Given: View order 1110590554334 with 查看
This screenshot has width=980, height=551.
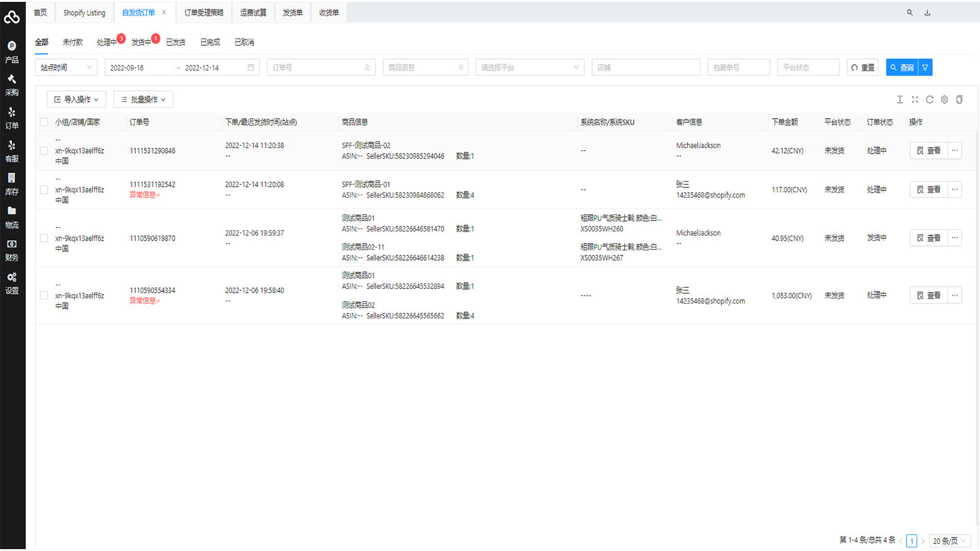Looking at the screenshot, I should [929, 295].
